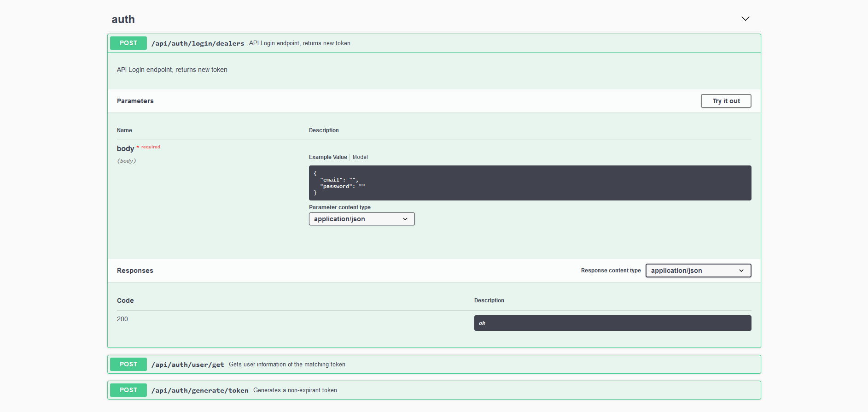The width and height of the screenshot is (868, 412).
Task: Switch to the Model tab
Action: click(x=360, y=157)
